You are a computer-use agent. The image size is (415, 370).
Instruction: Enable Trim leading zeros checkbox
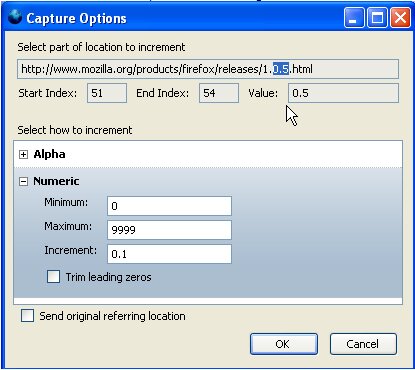(53, 277)
